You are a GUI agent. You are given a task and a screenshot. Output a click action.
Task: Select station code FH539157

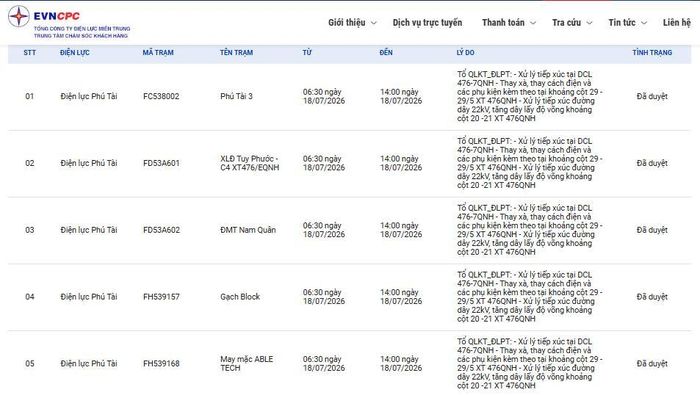tap(161, 297)
